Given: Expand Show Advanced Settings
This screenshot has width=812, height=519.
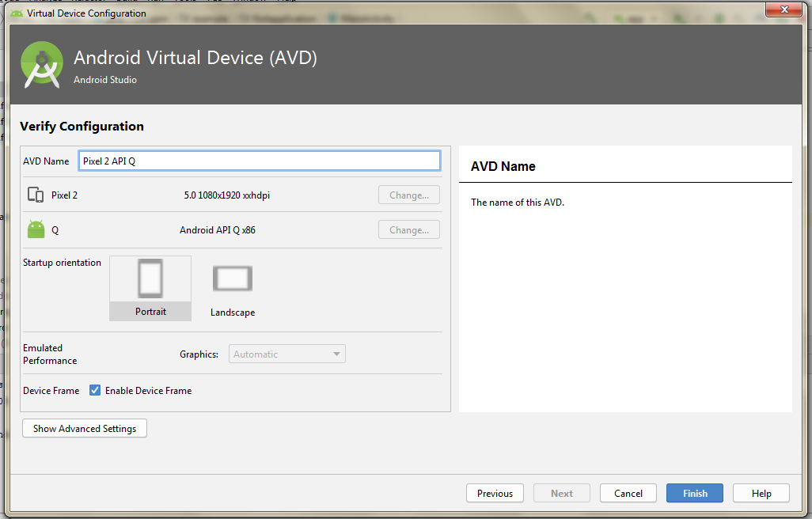Looking at the screenshot, I should click(x=85, y=429).
